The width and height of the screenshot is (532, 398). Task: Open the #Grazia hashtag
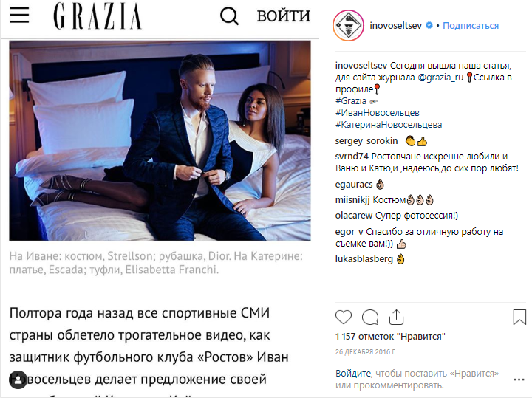point(351,101)
